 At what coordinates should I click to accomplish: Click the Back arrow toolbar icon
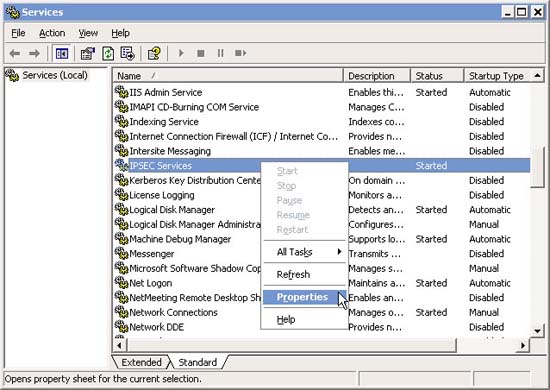click(15, 53)
